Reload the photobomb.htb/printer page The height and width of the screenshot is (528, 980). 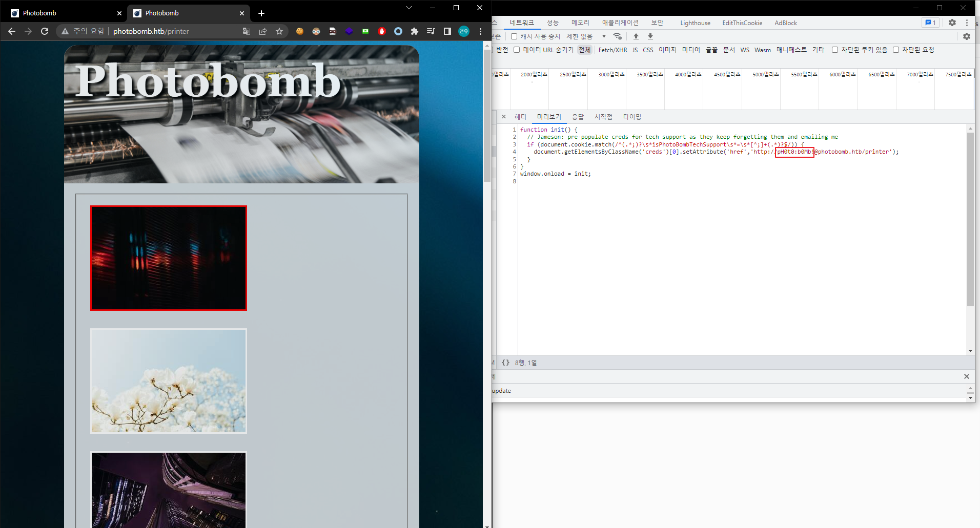(45, 31)
